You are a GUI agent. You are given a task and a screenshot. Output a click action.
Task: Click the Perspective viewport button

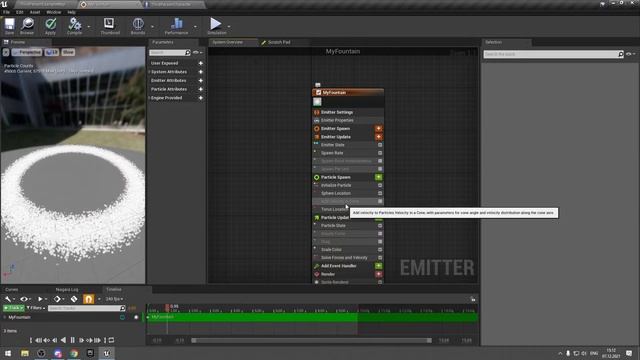point(27,52)
